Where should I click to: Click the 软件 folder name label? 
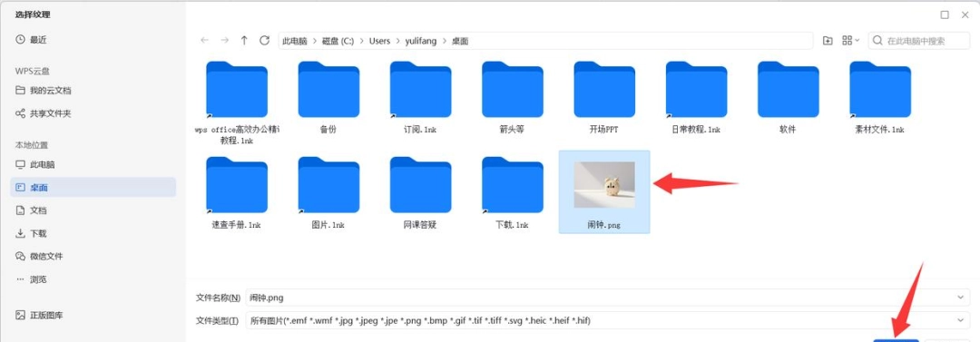[789, 130]
